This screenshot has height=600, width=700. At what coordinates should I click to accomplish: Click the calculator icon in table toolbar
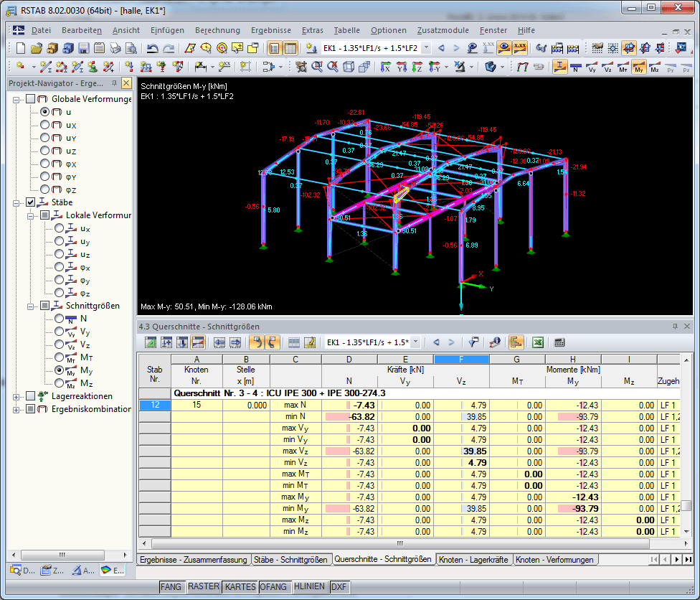pos(559,342)
